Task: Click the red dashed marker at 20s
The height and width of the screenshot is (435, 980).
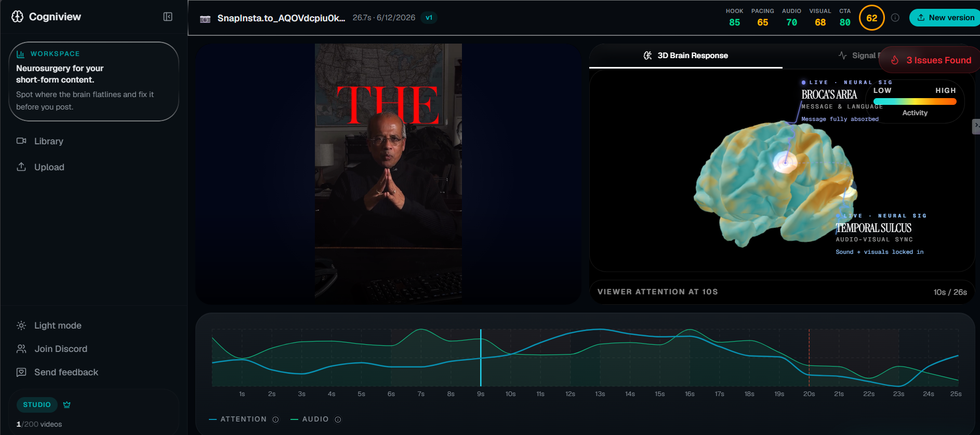Action: coord(809,357)
